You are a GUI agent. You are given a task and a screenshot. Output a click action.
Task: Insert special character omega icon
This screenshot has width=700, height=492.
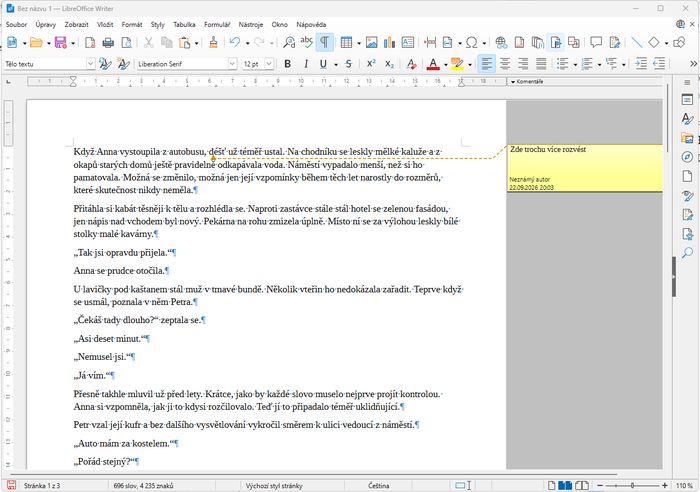[471, 42]
